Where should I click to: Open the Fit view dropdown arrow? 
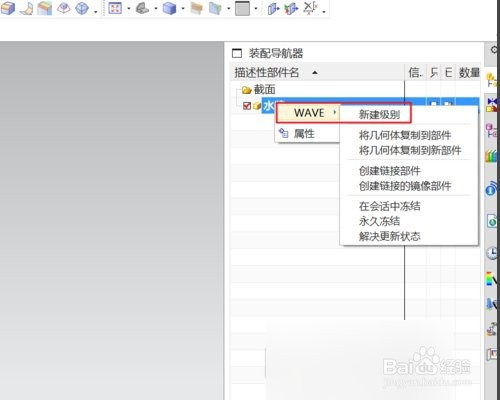[129, 8]
